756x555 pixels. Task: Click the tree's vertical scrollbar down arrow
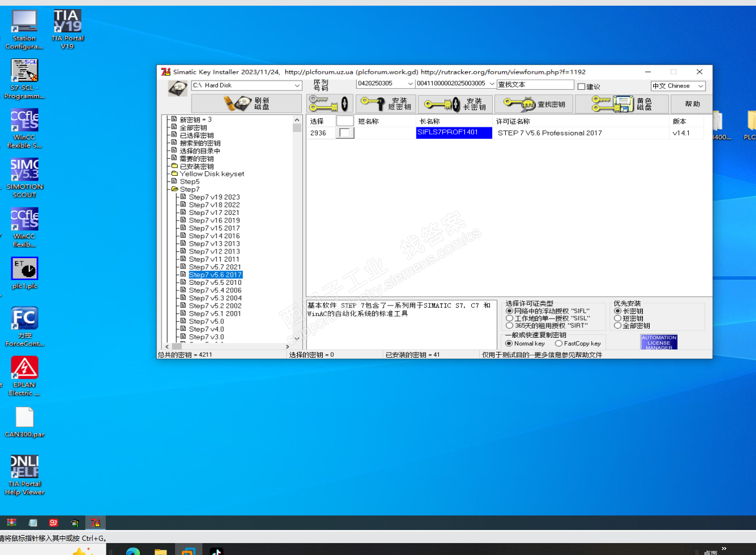coord(297,338)
